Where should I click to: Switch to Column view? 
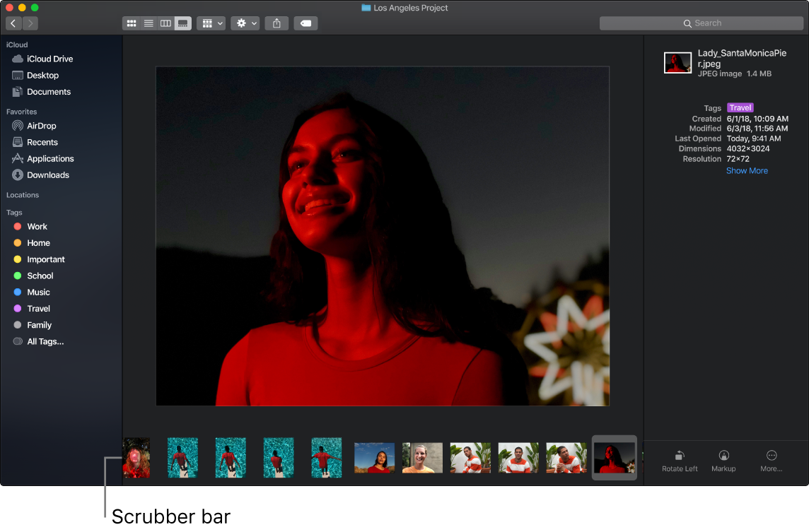point(165,23)
